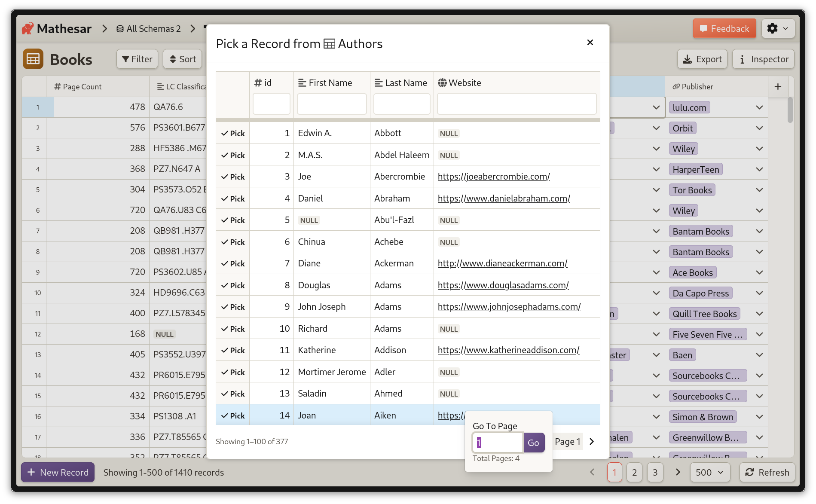
Task: Click the Filter funnel icon
Action: [x=125, y=59]
